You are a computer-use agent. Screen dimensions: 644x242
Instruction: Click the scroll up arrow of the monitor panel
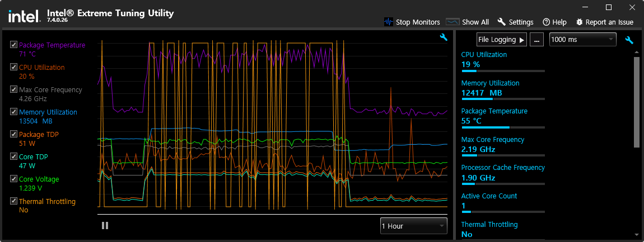[637, 53]
